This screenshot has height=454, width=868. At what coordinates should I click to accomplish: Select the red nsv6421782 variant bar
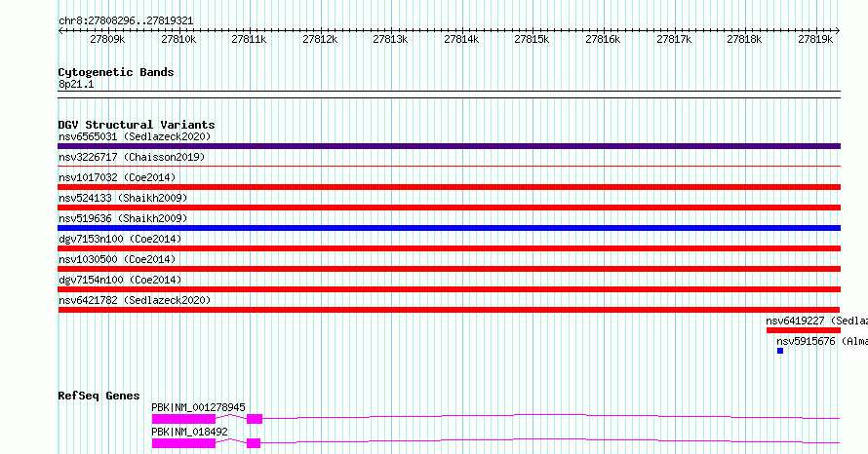tap(449, 310)
